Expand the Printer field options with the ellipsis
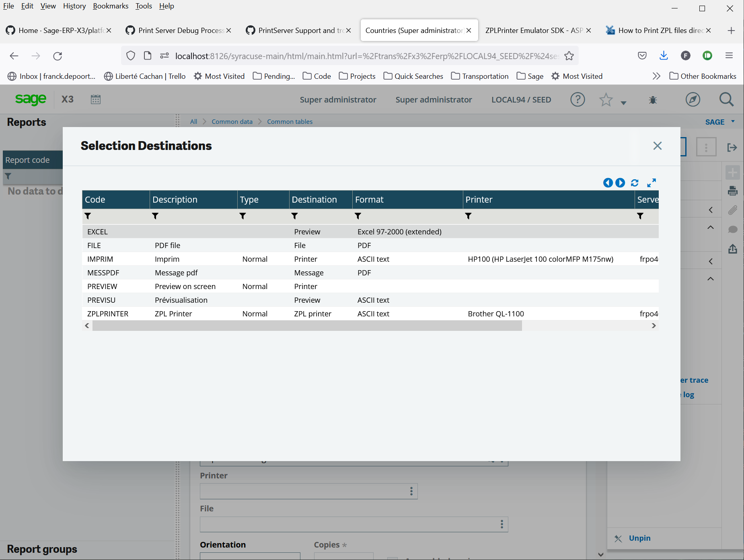 tap(411, 491)
